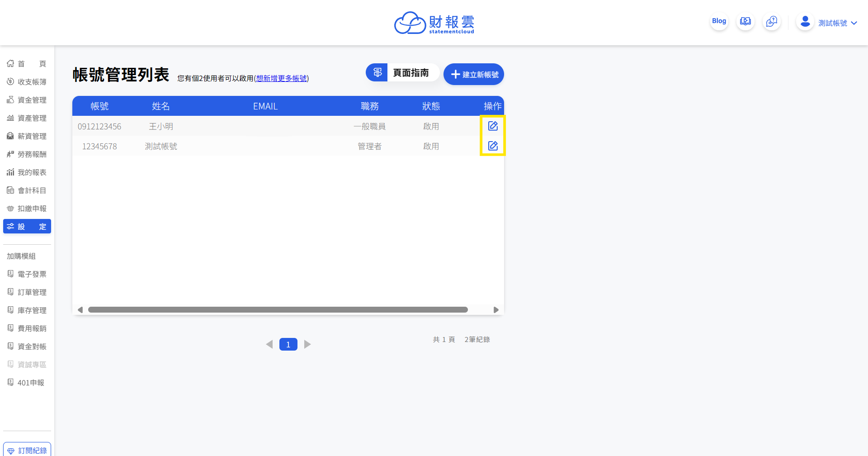Click the table scroll left arrow
The image size is (868, 456).
pyautogui.click(x=80, y=310)
